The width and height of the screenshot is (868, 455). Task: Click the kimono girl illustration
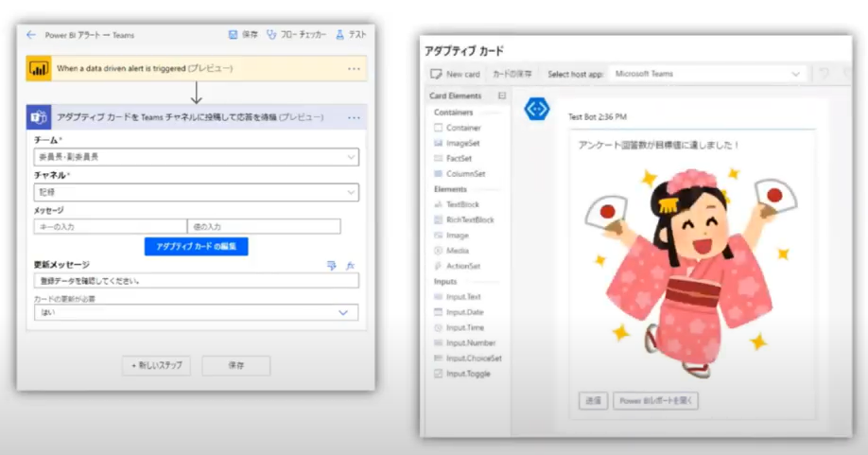691,272
